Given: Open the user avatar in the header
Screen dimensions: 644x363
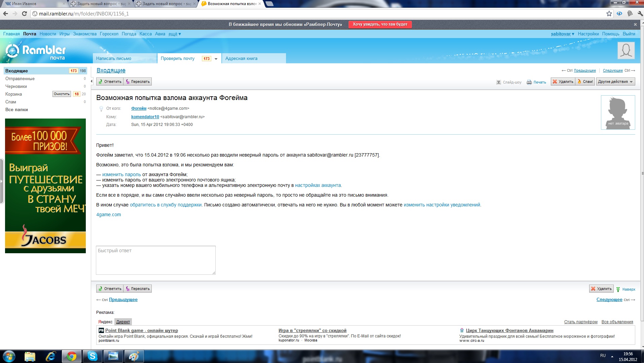Looking at the screenshot, I should click(626, 51).
